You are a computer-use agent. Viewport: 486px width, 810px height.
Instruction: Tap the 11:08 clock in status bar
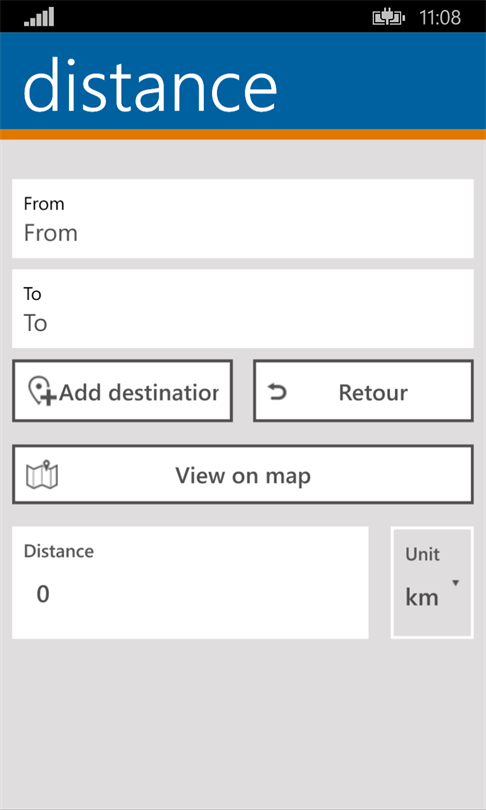coord(440,18)
